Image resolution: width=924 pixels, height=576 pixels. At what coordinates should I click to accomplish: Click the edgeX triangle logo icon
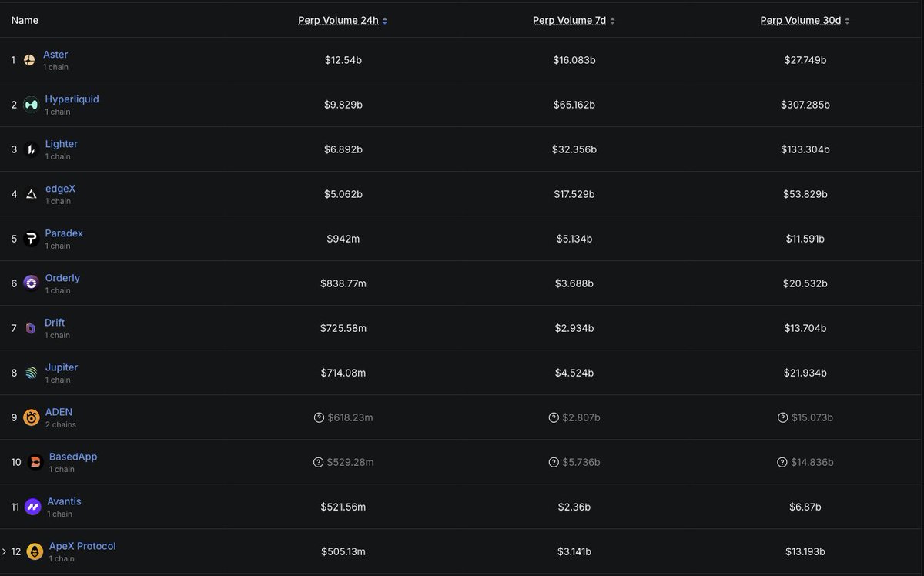coord(31,194)
